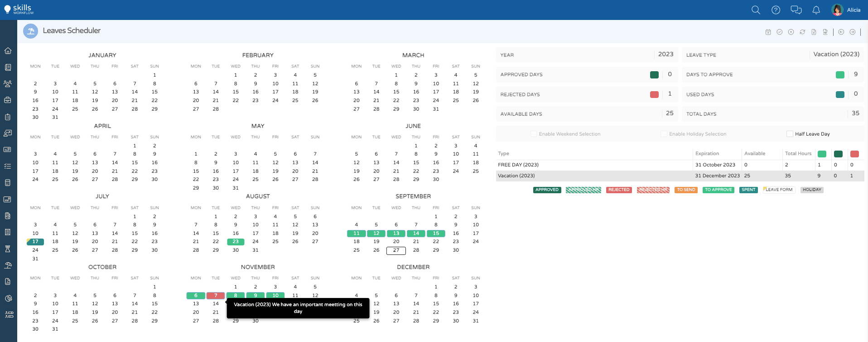Click the red Rejected Days swatch
Image resolution: width=868 pixels, height=342 pixels.
click(654, 94)
